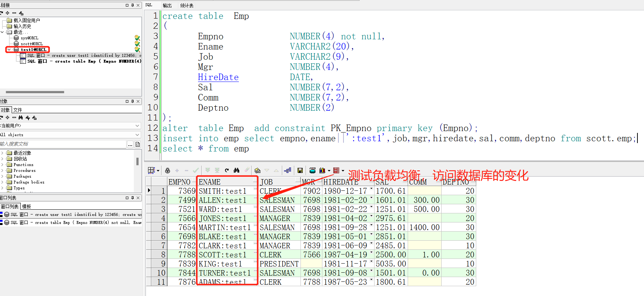
Task: Open the grid mode dropdown arrow
Action: [158, 170]
